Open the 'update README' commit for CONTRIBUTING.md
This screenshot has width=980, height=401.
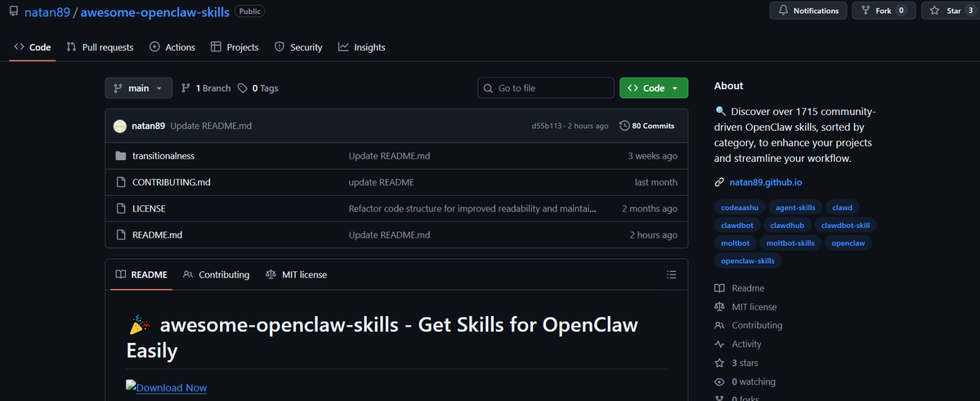381,182
